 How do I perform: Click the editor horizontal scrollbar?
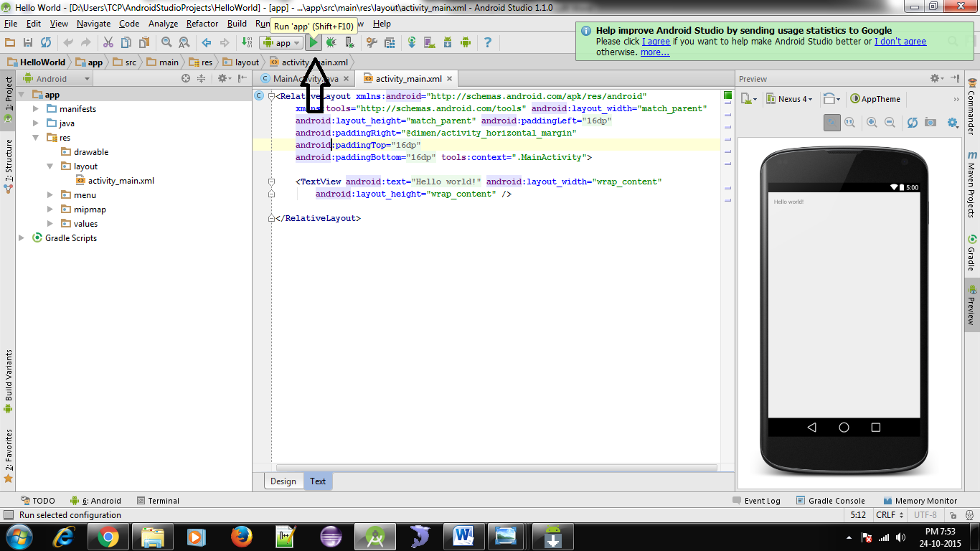pyautogui.click(x=496, y=468)
